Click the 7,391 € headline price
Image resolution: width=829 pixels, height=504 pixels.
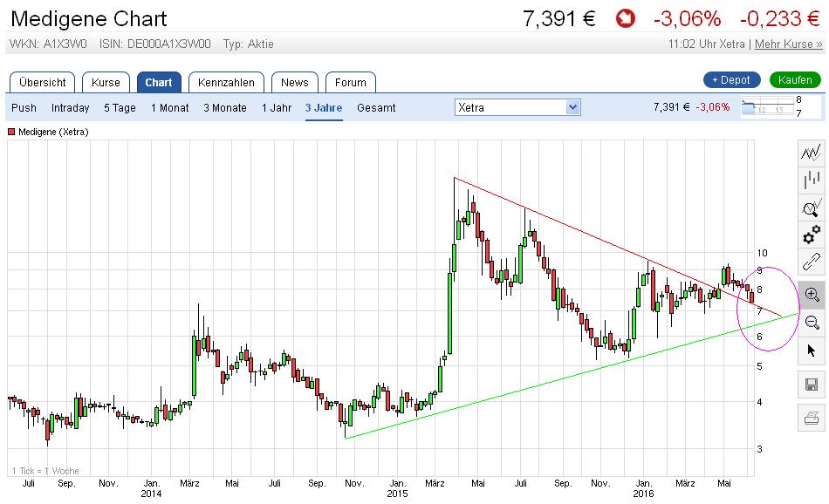558,19
